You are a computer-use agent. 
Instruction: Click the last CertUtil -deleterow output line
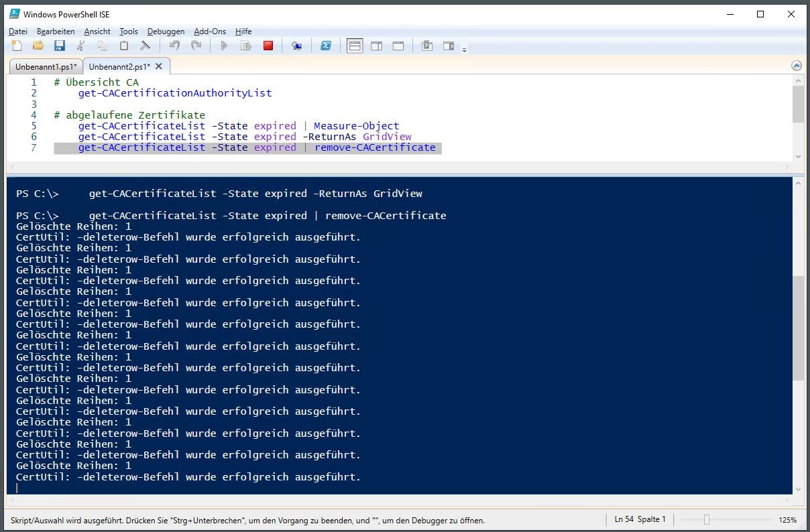tap(188, 477)
